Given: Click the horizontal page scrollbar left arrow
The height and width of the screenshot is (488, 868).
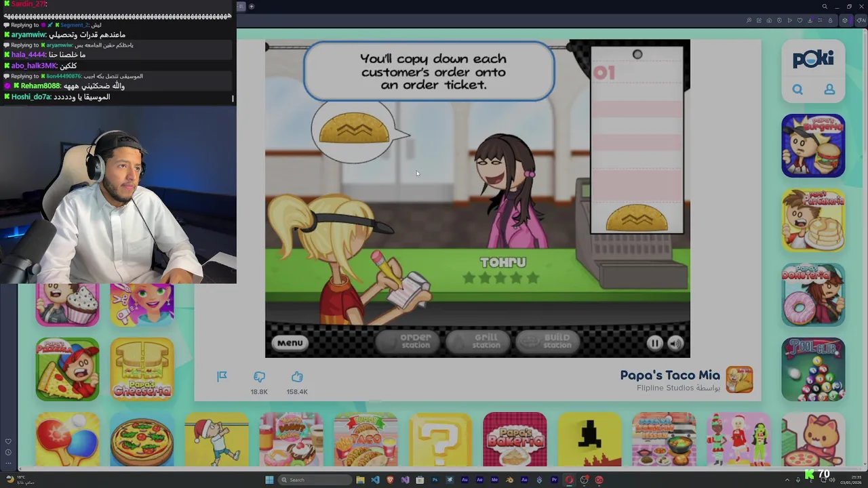Looking at the screenshot, I should tap(20, 468).
